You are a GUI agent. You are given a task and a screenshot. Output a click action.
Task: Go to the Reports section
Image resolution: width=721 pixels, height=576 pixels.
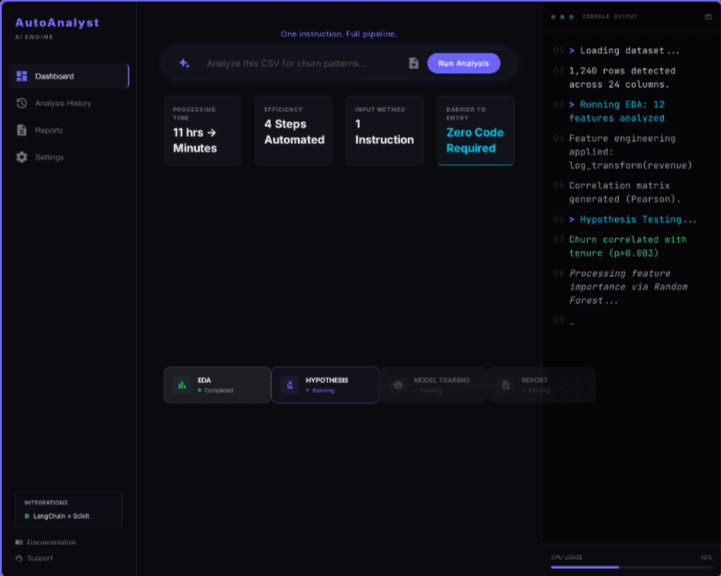[48, 130]
